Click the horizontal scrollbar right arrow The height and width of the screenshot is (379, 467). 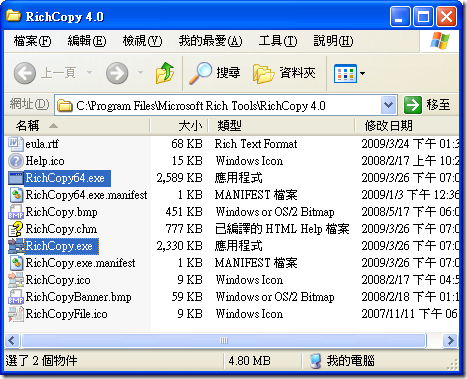pyautogui.click(x=451, y=340)
